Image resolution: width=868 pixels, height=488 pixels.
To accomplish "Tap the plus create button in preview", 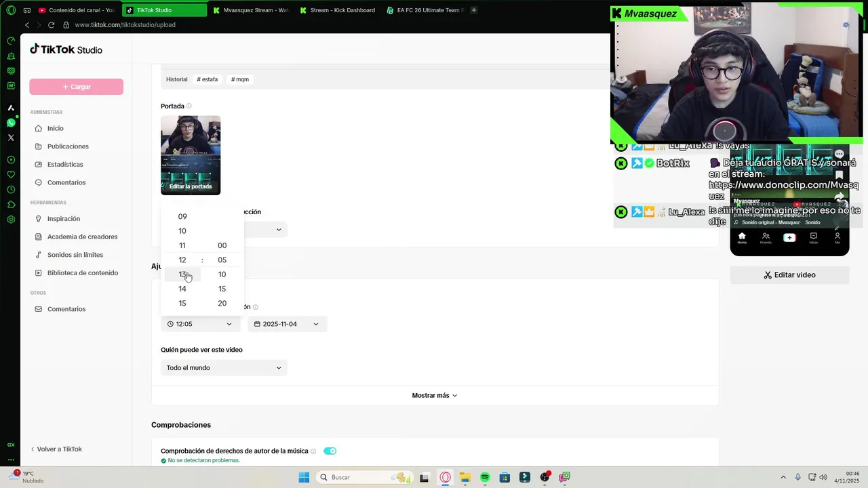I will click(789, 238).
